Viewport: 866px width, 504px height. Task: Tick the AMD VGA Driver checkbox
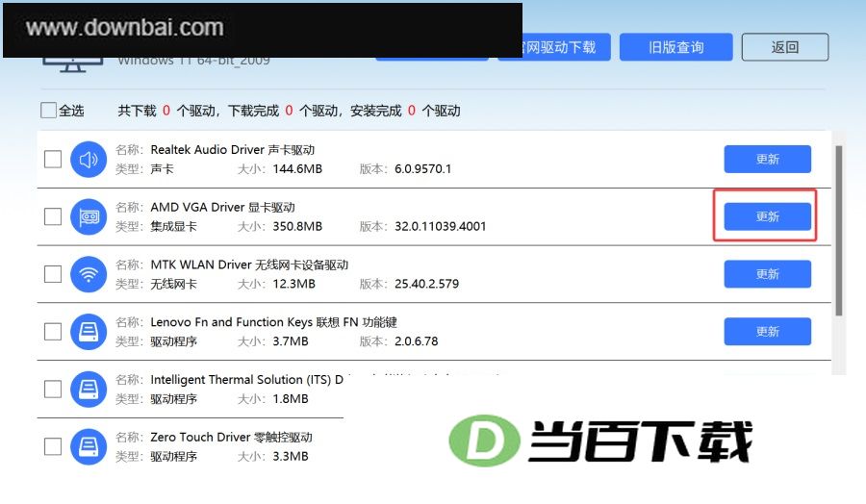pyautogui.click(x=53, y=217)
